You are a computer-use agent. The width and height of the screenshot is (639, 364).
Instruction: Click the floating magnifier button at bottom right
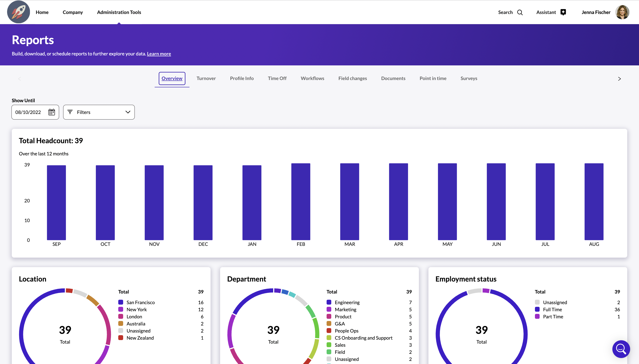point(621,349)
